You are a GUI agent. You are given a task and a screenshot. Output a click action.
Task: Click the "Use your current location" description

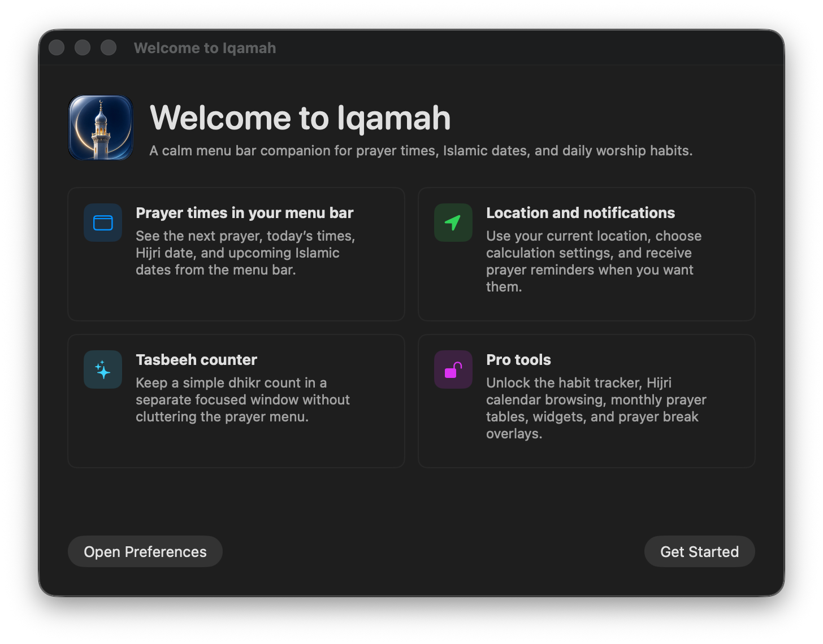click(x=594, y=261)
